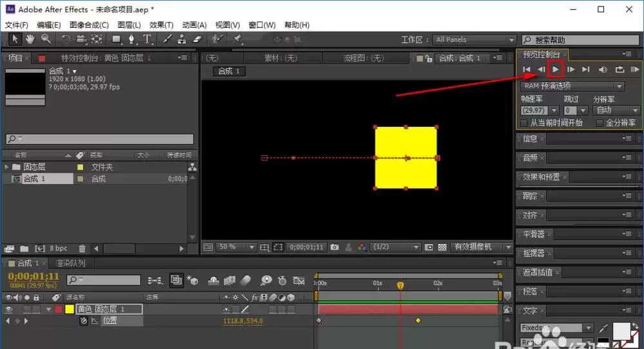Click the yellow label color swatch of layer

pos(70,309)
